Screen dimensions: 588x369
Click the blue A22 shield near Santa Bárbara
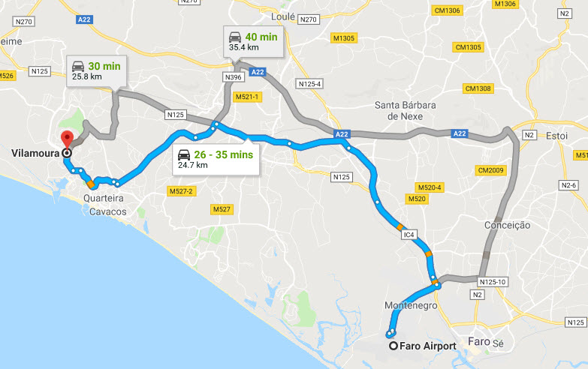[342, 134]
